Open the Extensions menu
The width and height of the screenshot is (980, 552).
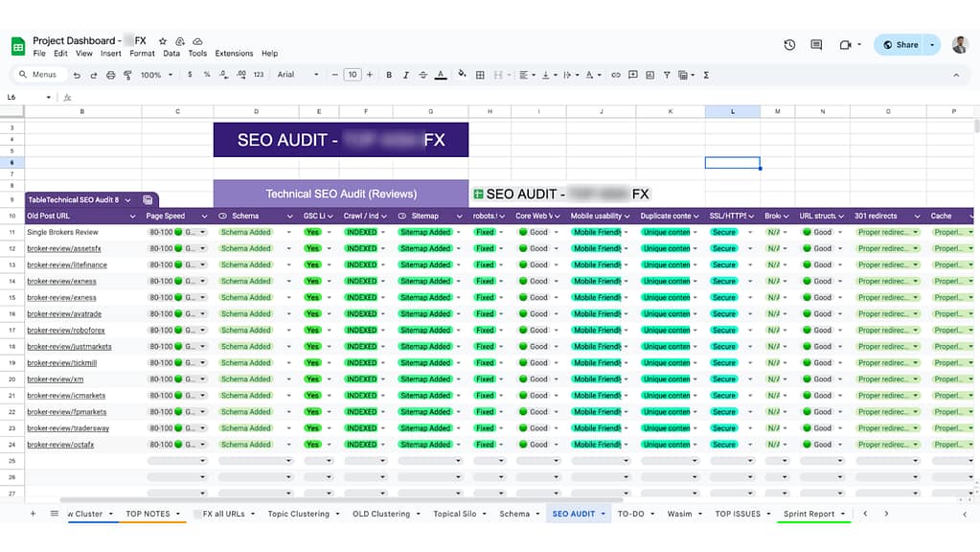point(233,54)
